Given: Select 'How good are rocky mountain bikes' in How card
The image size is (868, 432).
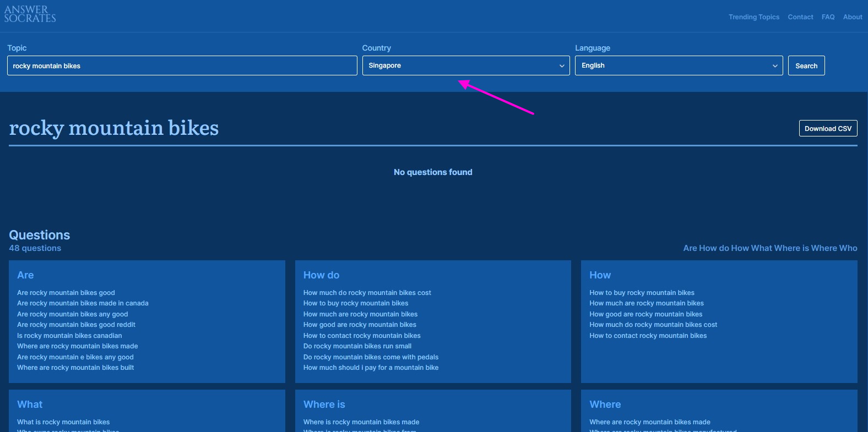Looking at the screenshot, I should [645, 314].
